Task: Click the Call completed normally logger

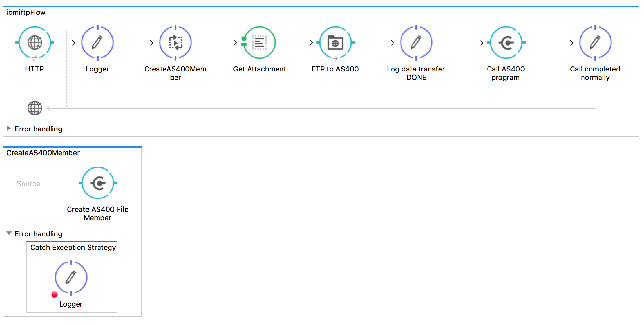Action: [x=595, y=43]
